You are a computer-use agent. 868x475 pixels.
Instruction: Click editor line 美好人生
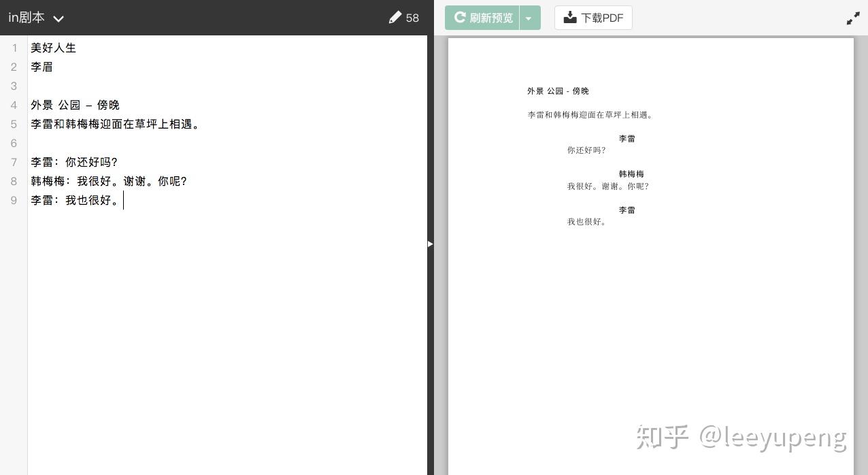(x=53, y=48)
